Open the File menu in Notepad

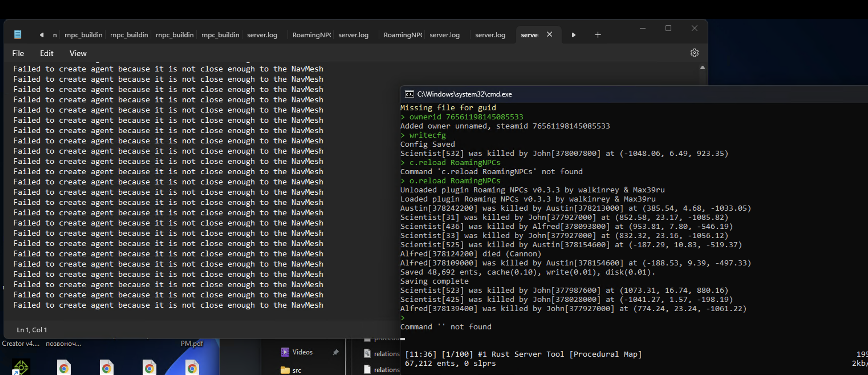(x=18, y=53)
